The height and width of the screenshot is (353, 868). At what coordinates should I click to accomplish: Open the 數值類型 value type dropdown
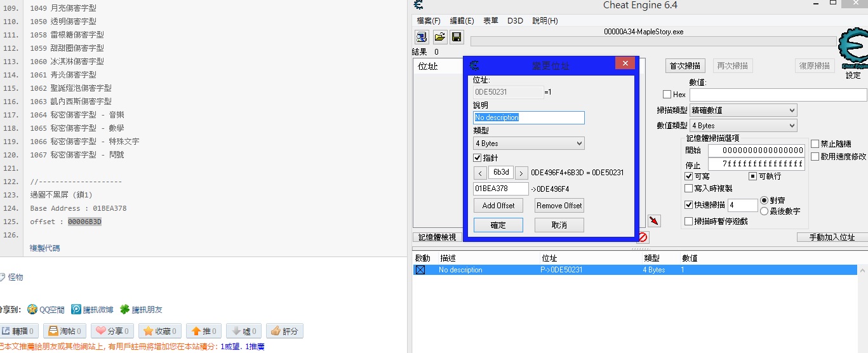click(x=744, y=126)
